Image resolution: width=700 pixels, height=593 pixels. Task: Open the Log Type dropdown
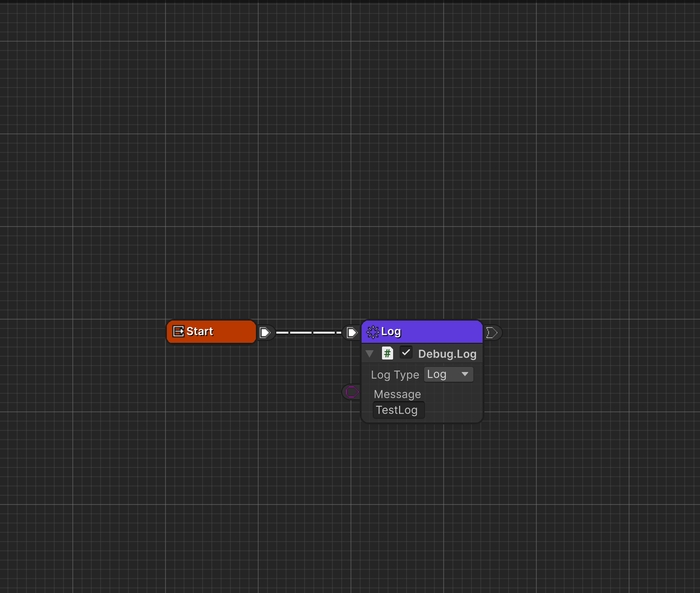coord(448,374)
